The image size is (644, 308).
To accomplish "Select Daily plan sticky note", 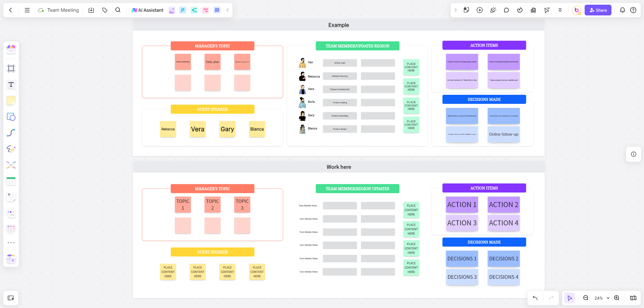I will tap(212, 62).
